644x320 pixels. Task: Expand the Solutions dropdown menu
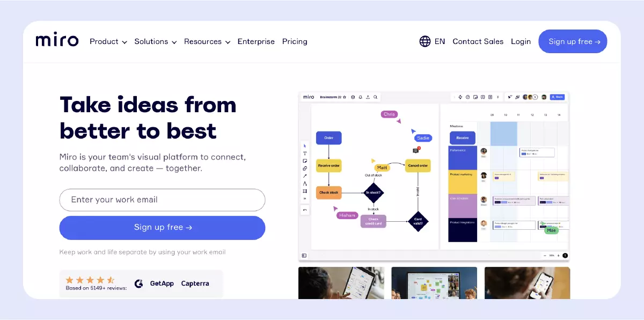(156, 41)
